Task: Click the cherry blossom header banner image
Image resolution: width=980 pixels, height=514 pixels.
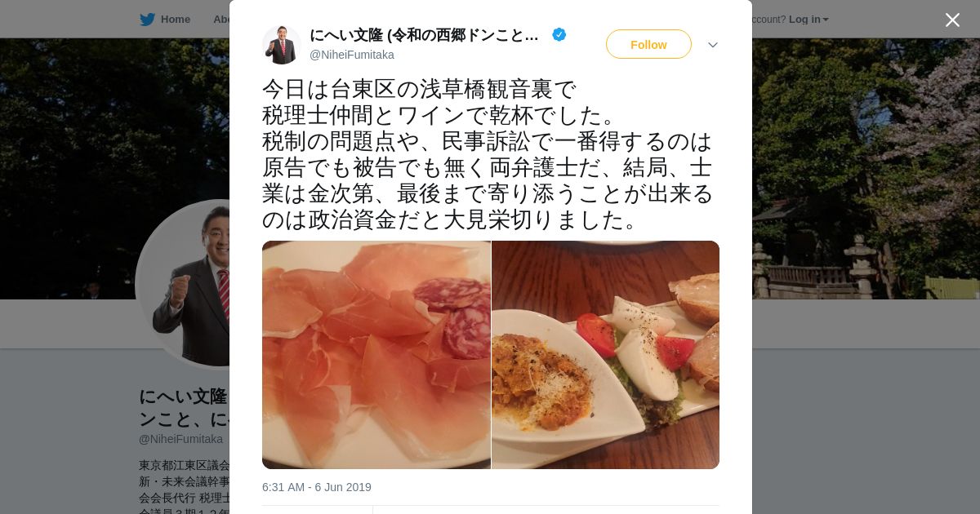Action: pyautogui.click(x=866, y=169)
